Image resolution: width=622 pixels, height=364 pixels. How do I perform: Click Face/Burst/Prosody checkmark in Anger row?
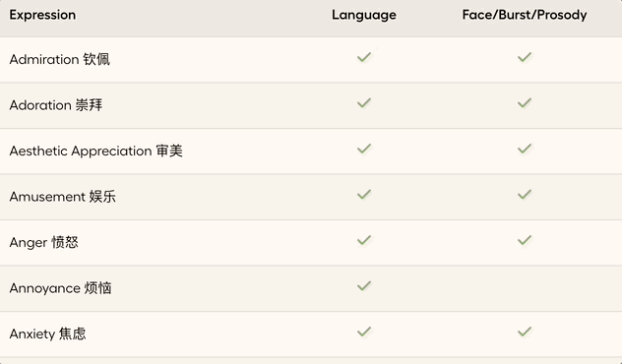coord(524,240)
